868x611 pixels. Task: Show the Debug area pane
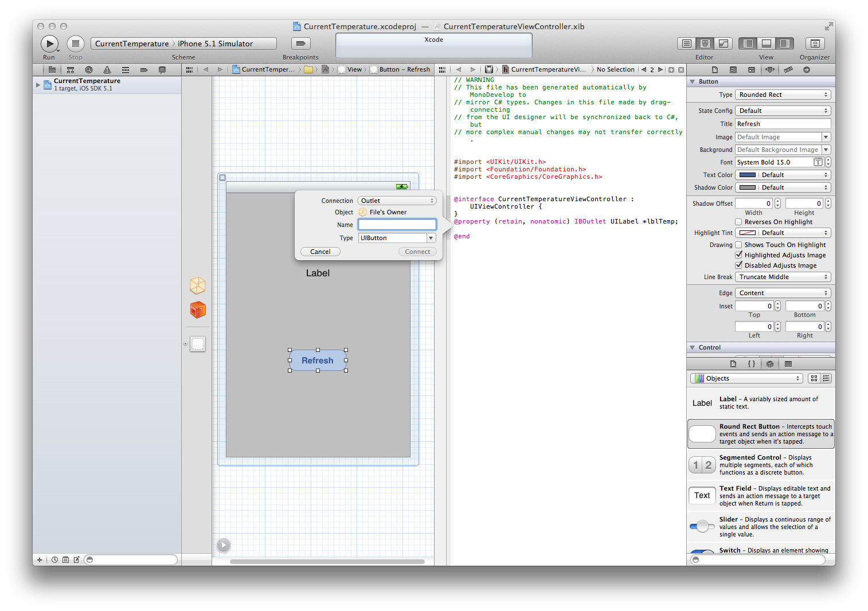(767, 44)
